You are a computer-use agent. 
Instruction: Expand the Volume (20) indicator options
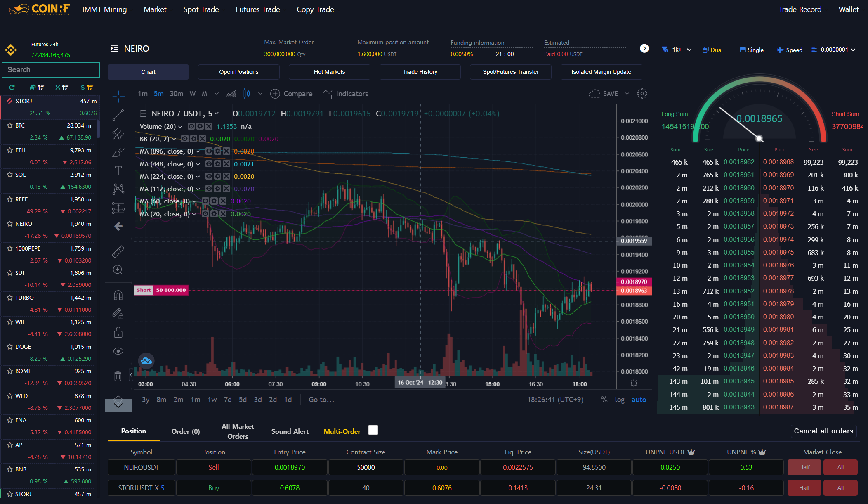[x=180, y=127]
